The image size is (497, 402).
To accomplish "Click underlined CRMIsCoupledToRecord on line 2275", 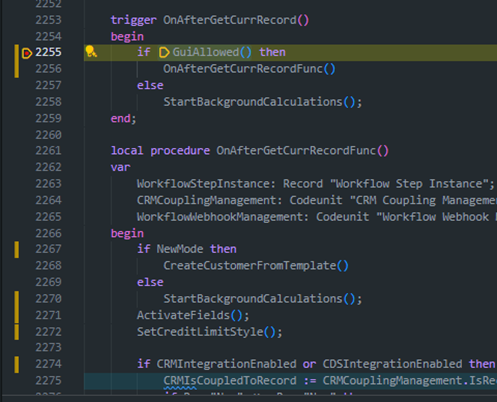I will click(x=230, y=381).
